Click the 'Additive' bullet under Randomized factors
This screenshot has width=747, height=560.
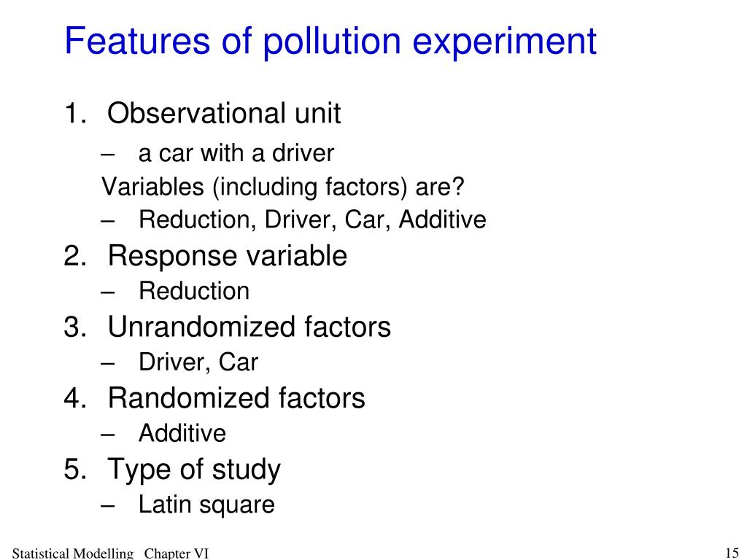(182, 433)
